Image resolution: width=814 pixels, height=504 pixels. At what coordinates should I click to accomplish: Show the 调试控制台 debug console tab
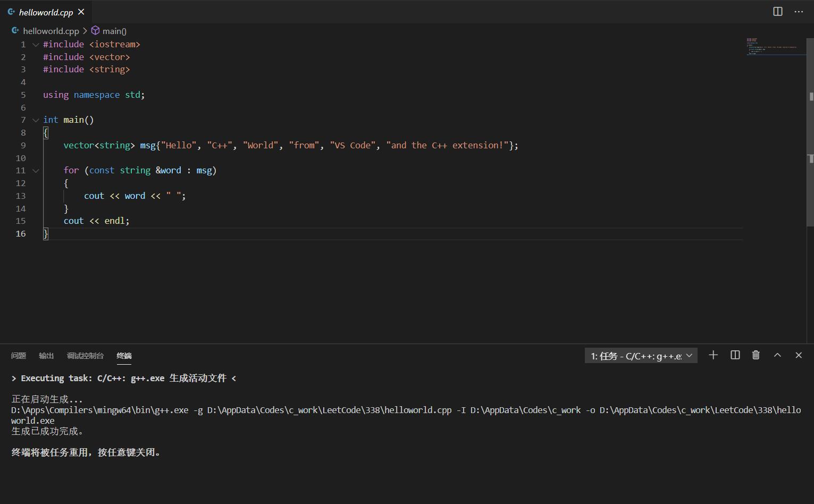click(85, 356)
